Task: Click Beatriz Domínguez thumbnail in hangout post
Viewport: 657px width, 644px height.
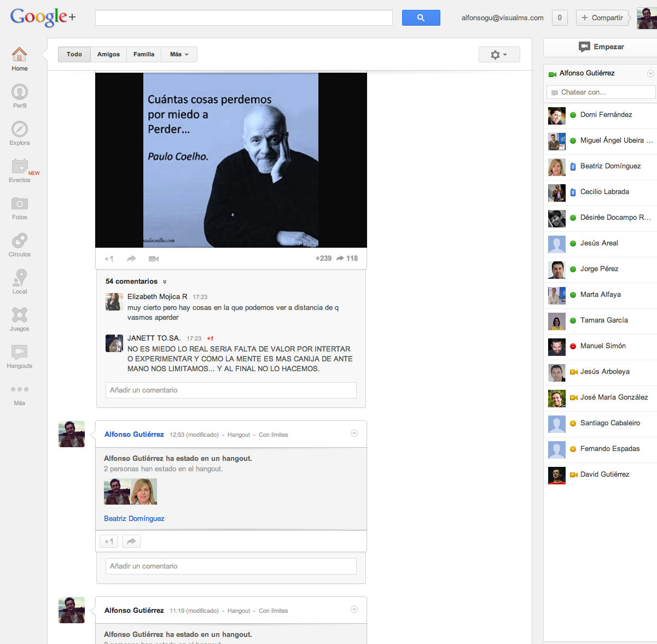Action: click(x=144, y=491)
